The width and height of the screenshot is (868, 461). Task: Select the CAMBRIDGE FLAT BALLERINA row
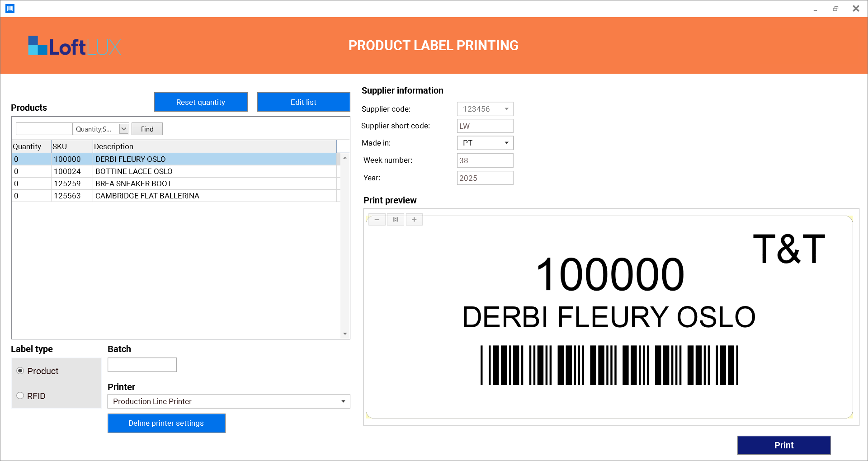coord(175,196)
